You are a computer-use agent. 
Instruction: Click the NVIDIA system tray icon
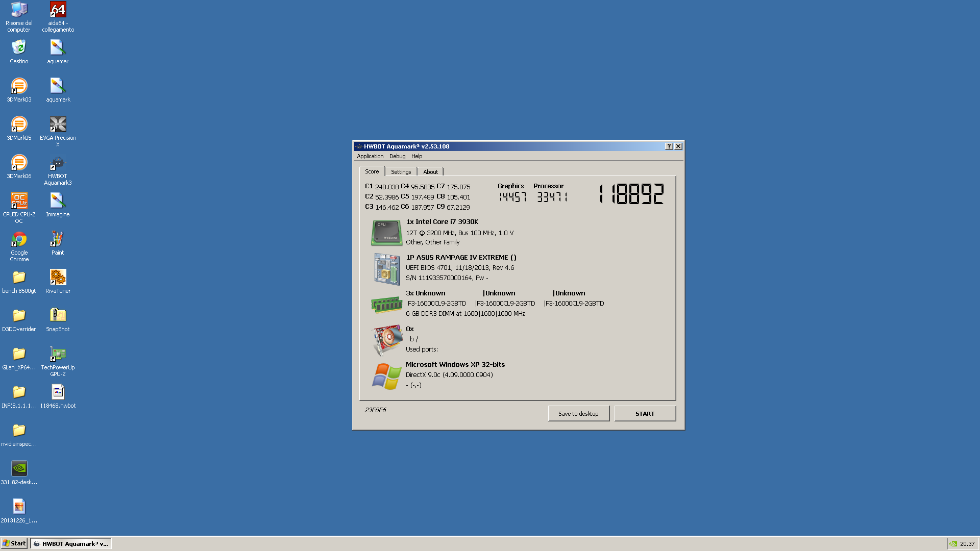click(x=953, y=544)
